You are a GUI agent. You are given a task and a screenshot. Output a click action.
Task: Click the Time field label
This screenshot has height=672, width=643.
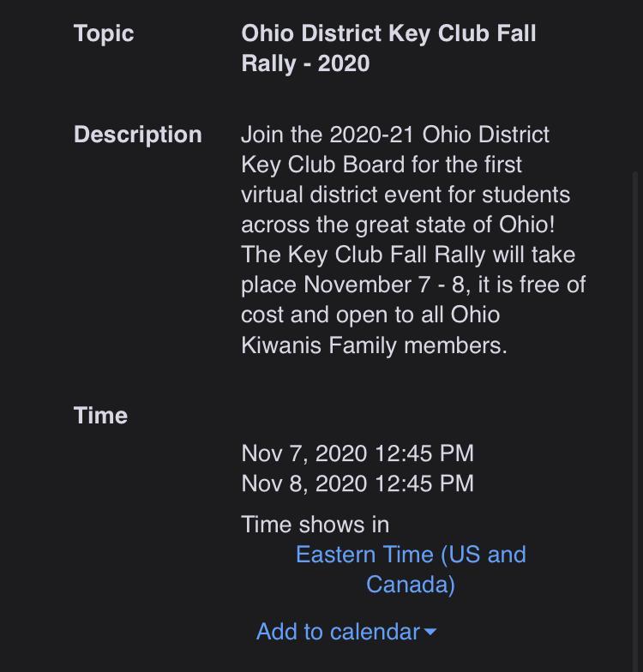(100, 415)
